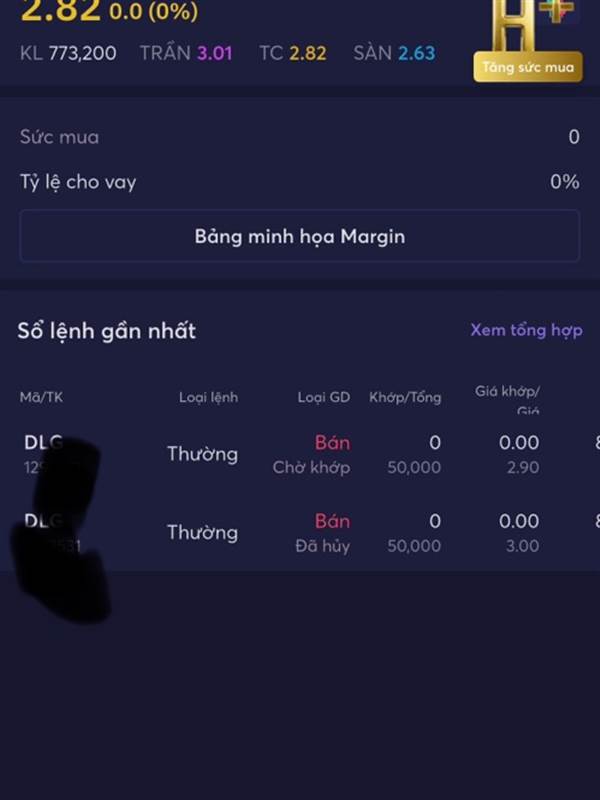The image size is (600, 800).
Task: Tap the Mã/TK column header
Action: click(x=41, y=397)
